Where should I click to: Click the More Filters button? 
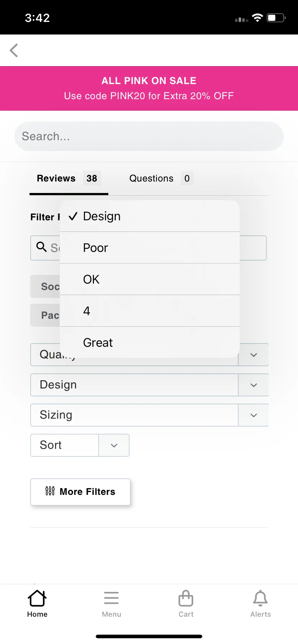coord(80,492)
